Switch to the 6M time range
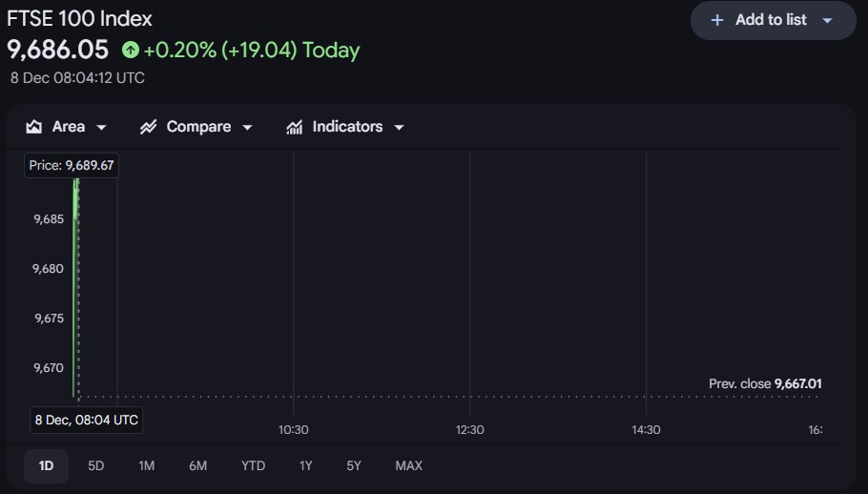868x494 pixels. 197,465
